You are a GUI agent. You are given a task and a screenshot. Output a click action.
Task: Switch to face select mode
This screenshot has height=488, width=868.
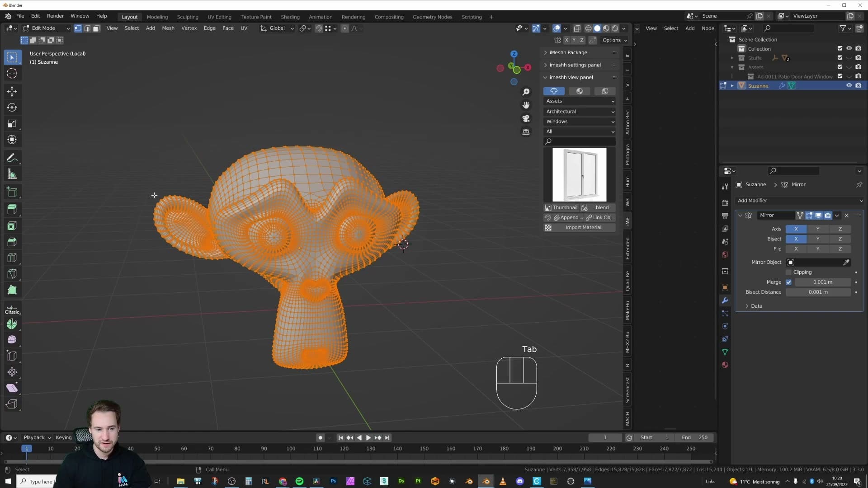96,28
